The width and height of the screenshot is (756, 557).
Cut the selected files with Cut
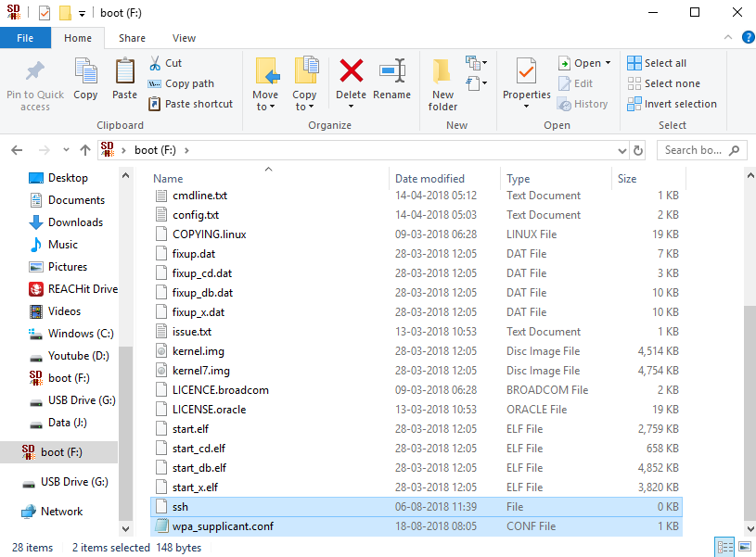pyautogui.click(x=165, y=63)
